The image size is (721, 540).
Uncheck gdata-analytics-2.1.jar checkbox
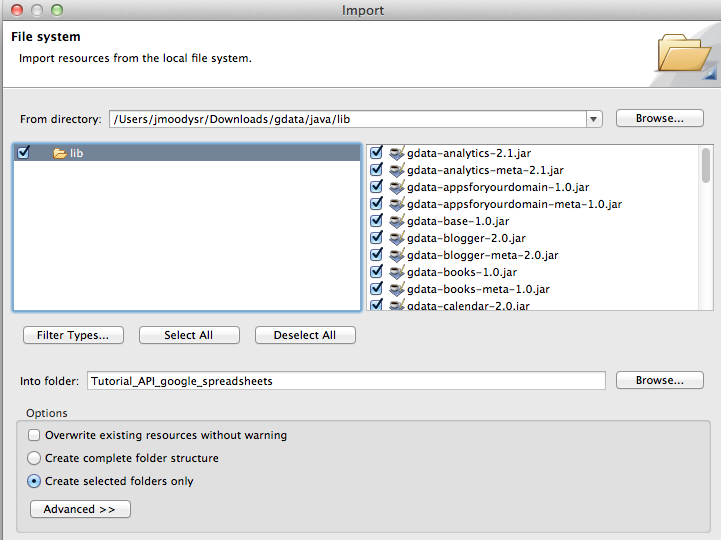[377, 152]
